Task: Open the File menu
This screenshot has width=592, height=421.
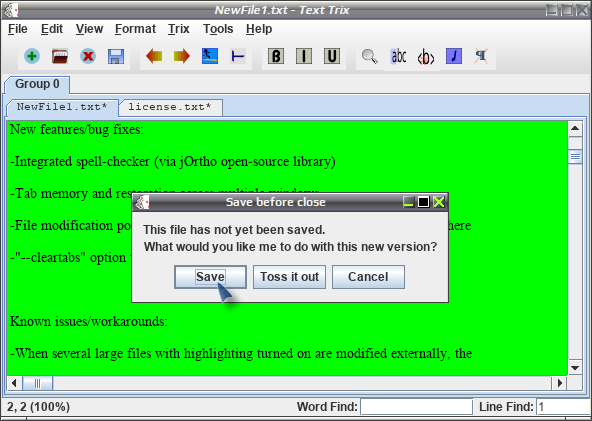Action: pos(18,29)
